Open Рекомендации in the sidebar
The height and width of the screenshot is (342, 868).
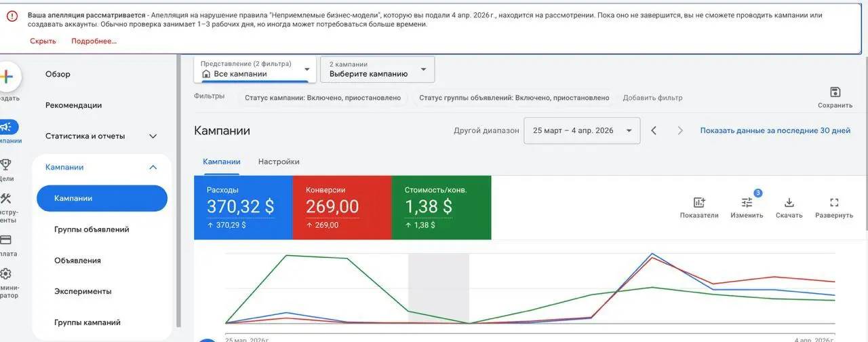pos(73,105)
